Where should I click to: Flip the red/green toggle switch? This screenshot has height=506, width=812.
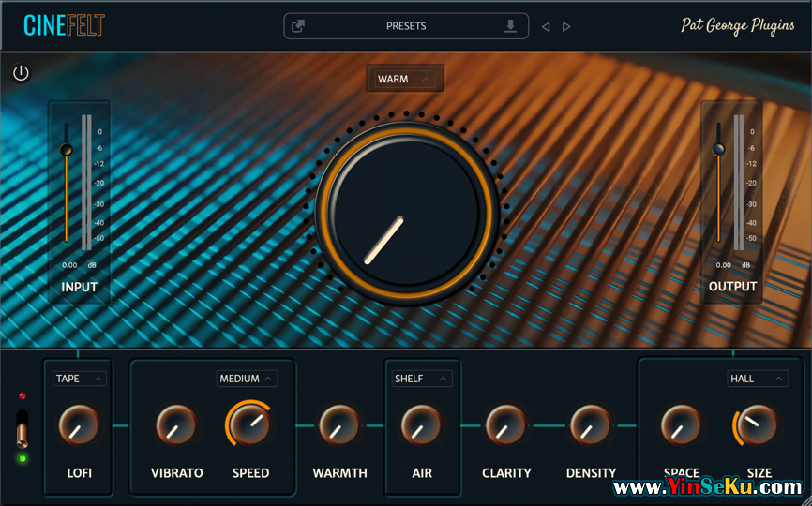pos(22,428)
